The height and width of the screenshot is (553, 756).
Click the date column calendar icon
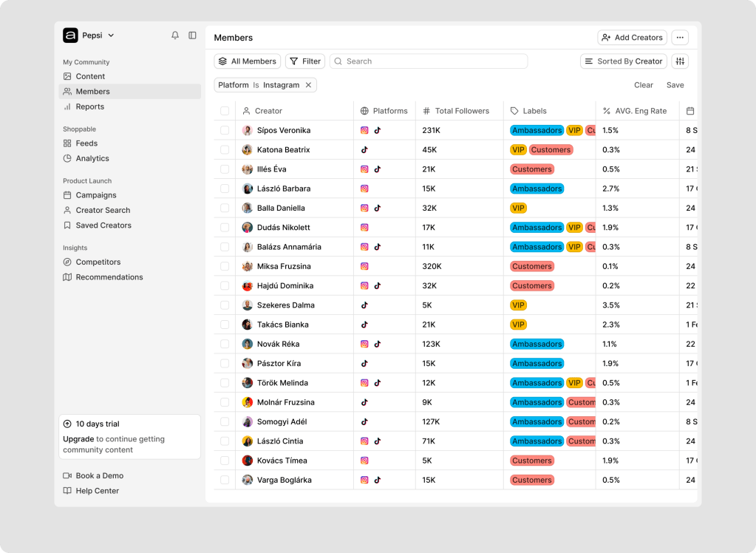(x=690, y=111)
